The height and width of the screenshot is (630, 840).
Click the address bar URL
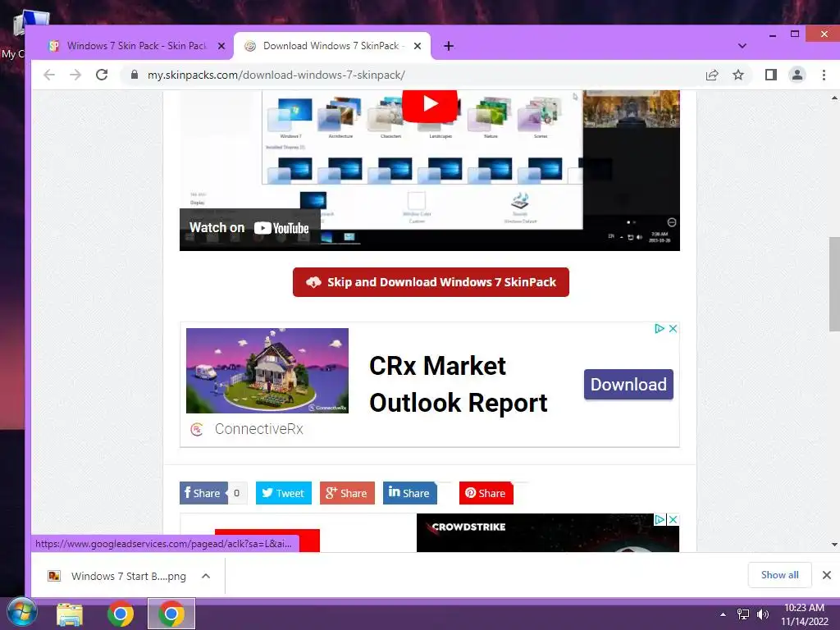[276, 75]
